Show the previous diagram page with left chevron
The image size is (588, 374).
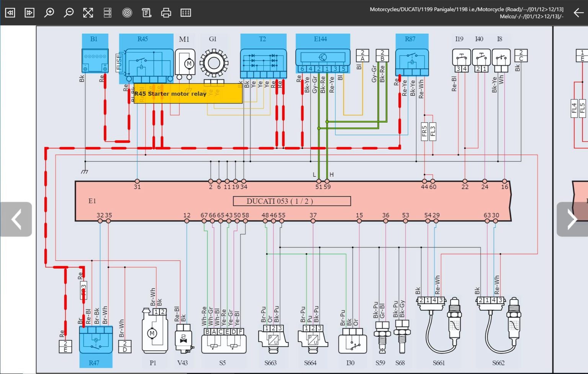16,220
